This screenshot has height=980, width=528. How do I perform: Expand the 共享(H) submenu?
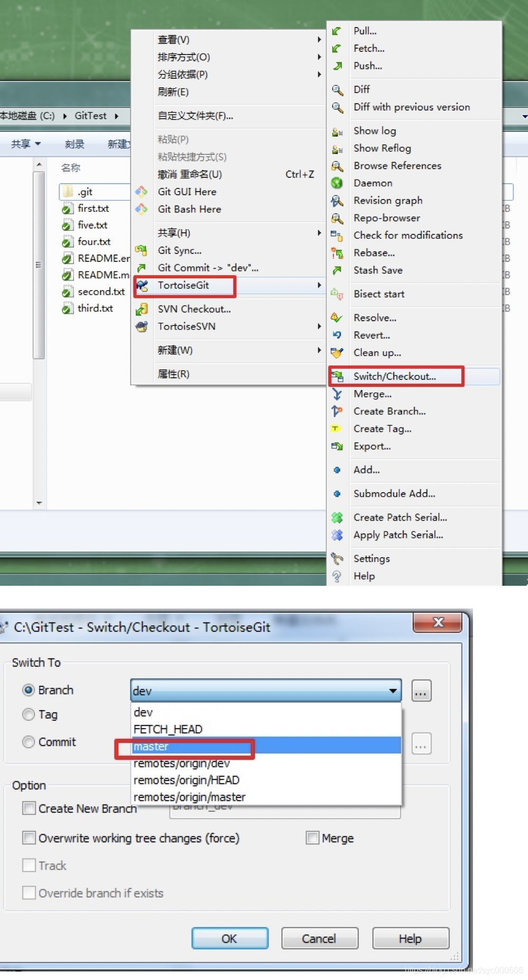click(x=320, y=233)
